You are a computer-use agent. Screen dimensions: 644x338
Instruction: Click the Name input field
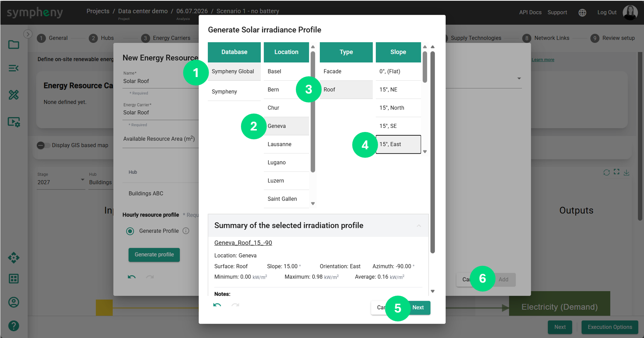click(161, 81)
